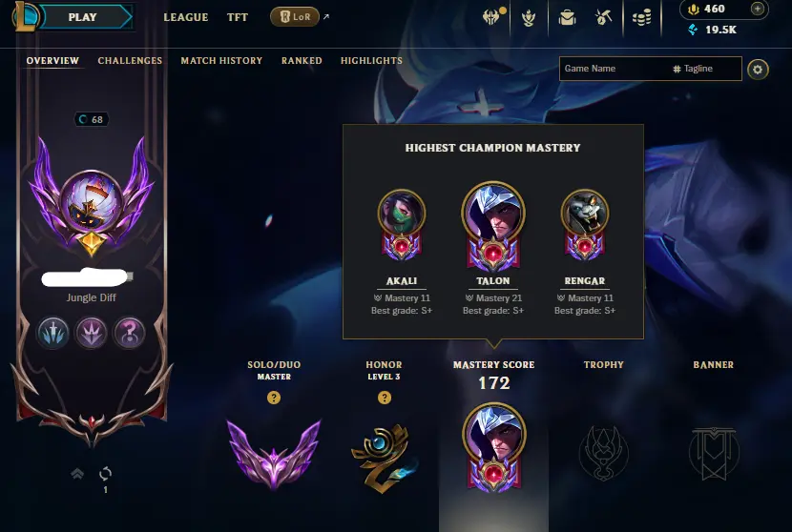Add RP with the plus button

point(757,9)
